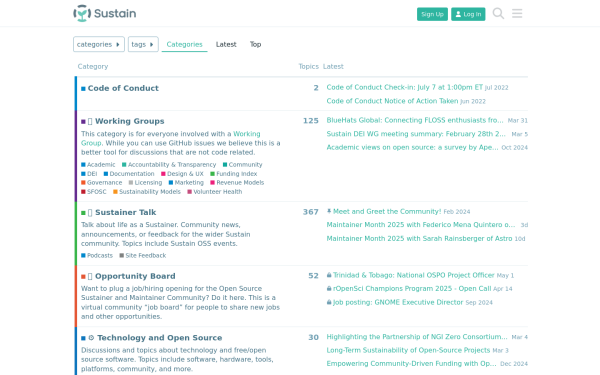The width and height of the screenshot is (600, 375).
Task: Open the Podcasts subcategory
Action: point(97,256)
